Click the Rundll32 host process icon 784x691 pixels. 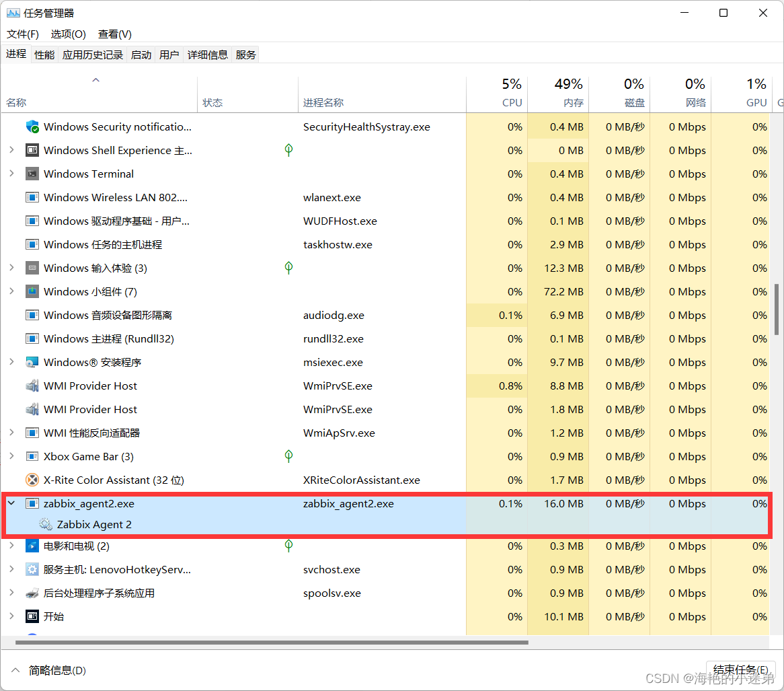click(x=32, y=338)
